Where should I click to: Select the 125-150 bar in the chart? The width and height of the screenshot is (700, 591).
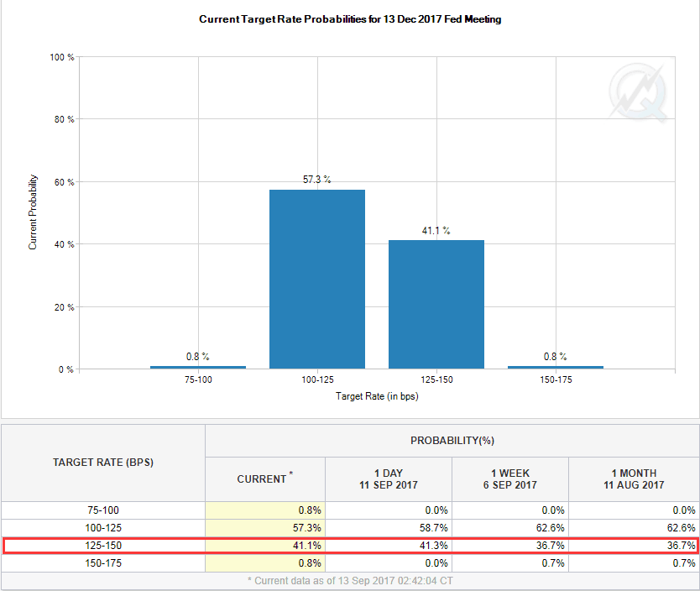pos(436,304)
